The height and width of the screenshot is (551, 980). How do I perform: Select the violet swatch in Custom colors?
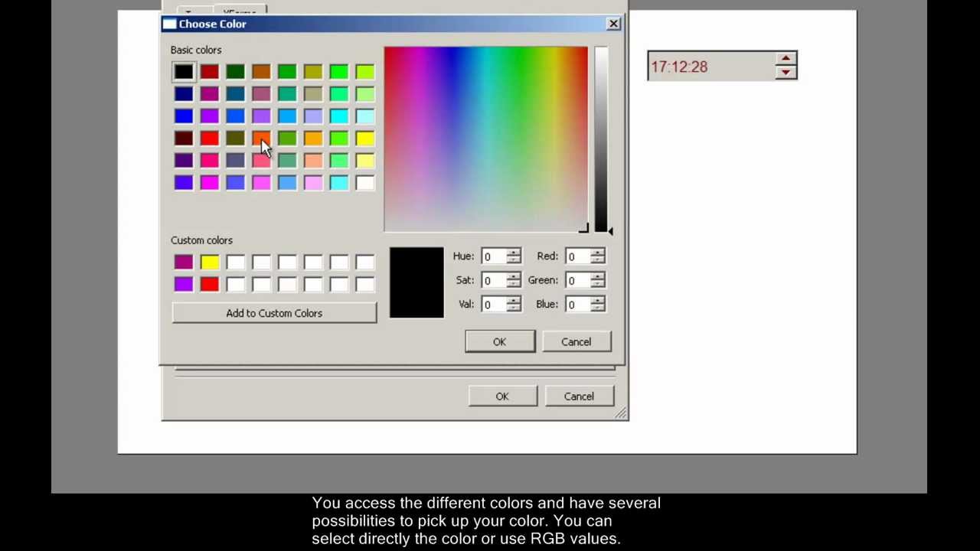(184, 284)
